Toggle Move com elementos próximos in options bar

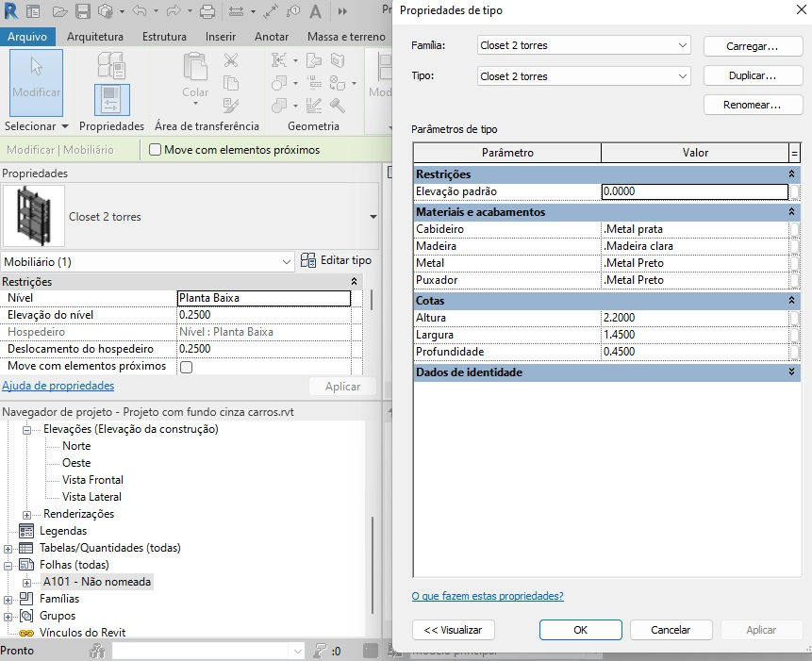pos(155,150)
